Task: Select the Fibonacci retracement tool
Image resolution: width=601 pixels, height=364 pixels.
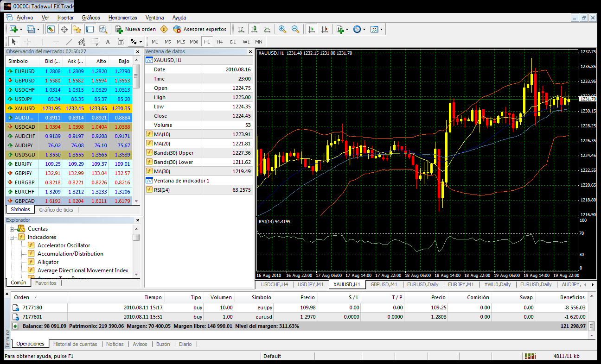Action: (95, 42)
